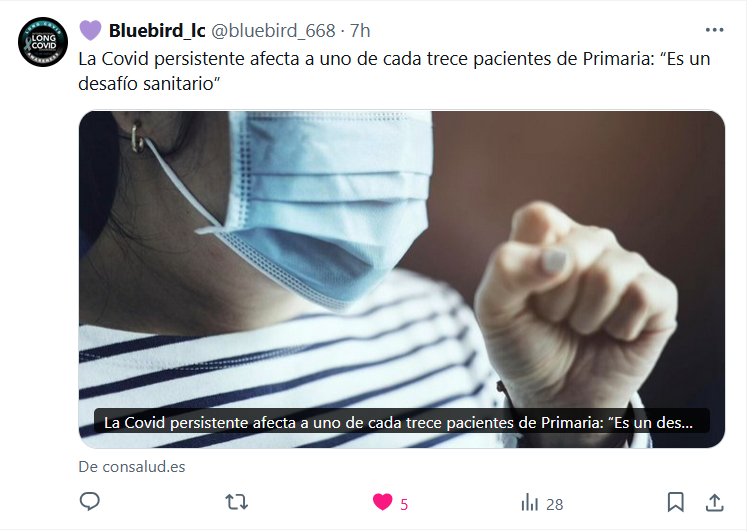Unlike the post via pink heart icon

(x=383, y=502)
